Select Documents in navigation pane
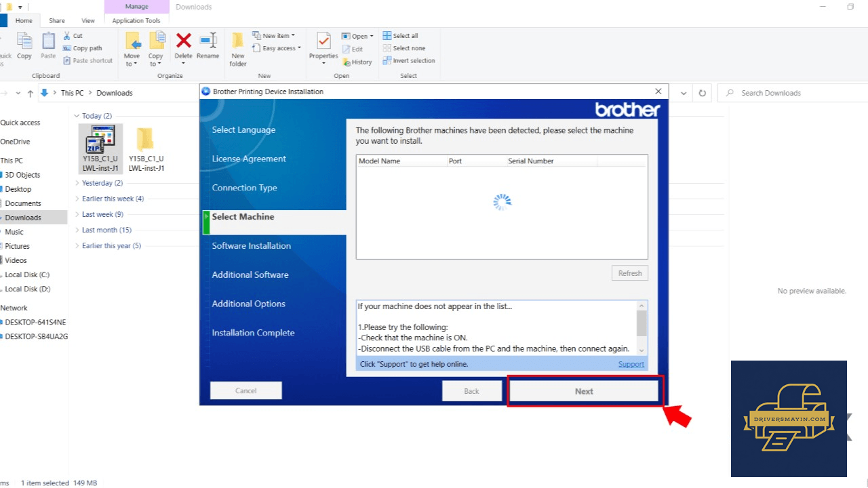The height and width of the screenshot is (488, 868). pyautogui.click(x=23, y=203)
